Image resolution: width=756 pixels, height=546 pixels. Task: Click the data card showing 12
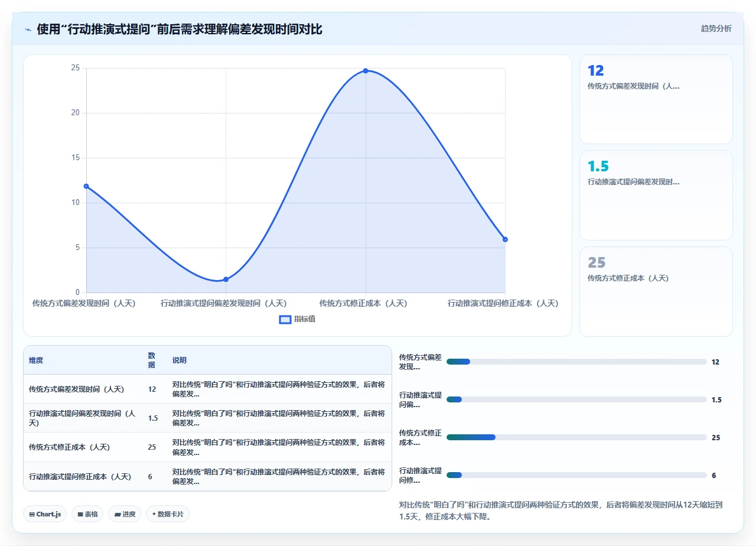(656, 99)
